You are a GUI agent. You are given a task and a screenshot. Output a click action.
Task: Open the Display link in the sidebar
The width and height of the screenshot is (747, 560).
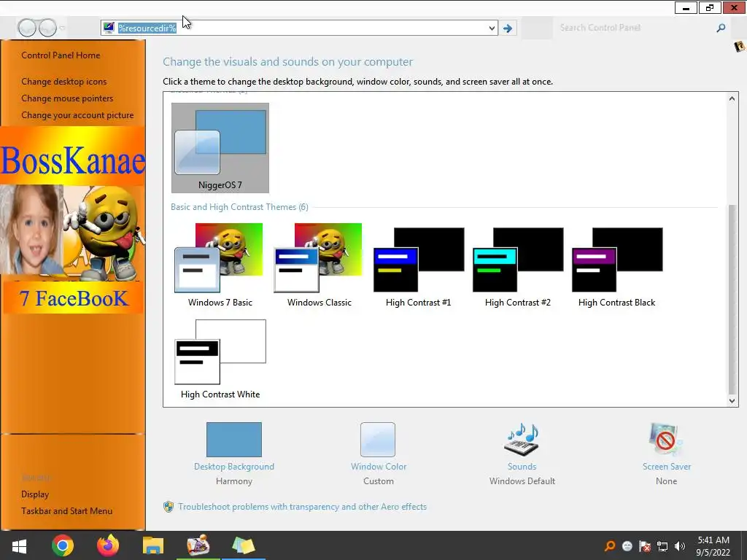[x=35, y=494]
